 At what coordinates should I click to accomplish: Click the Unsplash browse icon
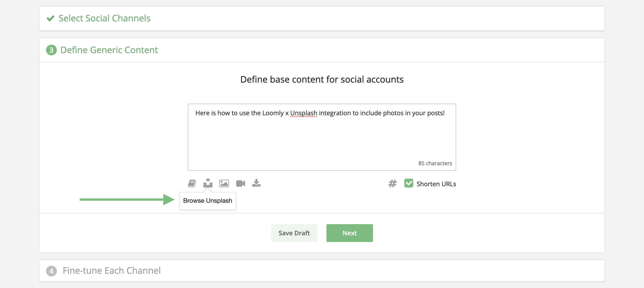208,183
